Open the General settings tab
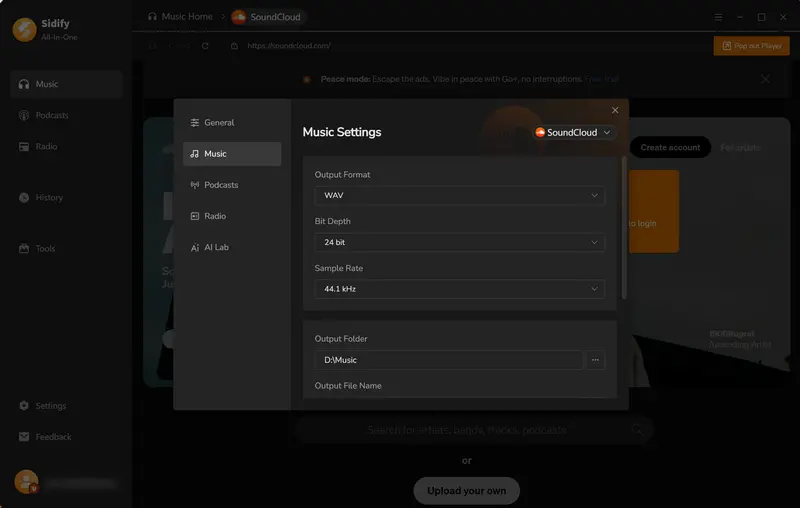Screen dimensions: 800x508 coord(232,122)
